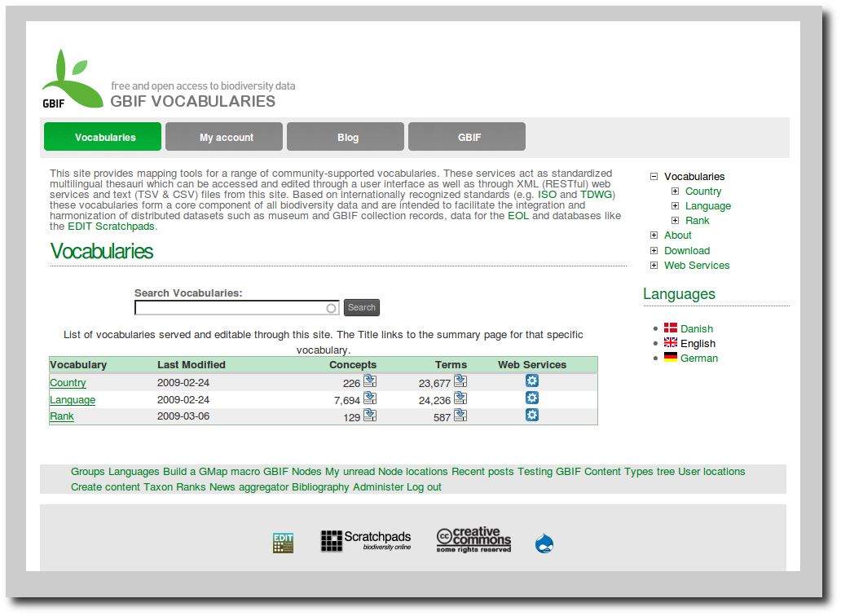Screen dimensions: 841x616
Task: Open the GBIF tab
Action: tap(467, 137)
